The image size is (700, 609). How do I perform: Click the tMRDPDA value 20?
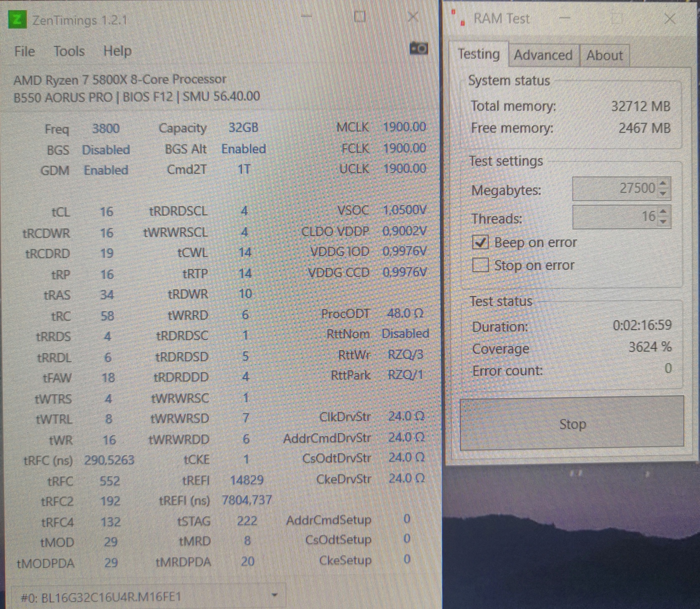click(248, 561)
